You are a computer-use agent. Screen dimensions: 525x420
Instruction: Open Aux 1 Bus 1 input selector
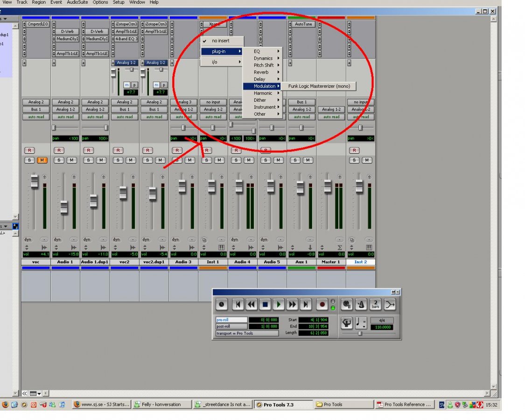(301, 102)
